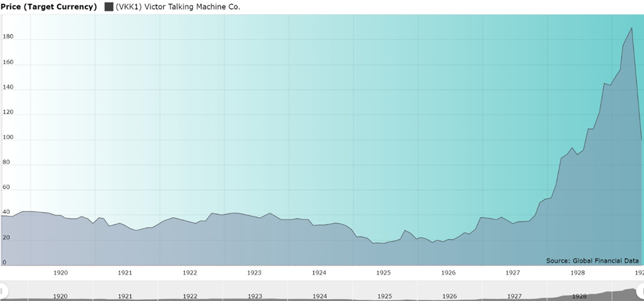This screenshot has width=644, height=301.
Task: Click the 1921 label on the chart x-axis
Action: click(125, 272)
